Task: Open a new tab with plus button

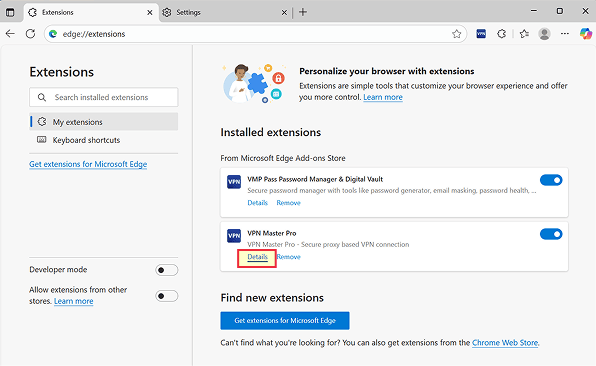Action: [303, 12]
